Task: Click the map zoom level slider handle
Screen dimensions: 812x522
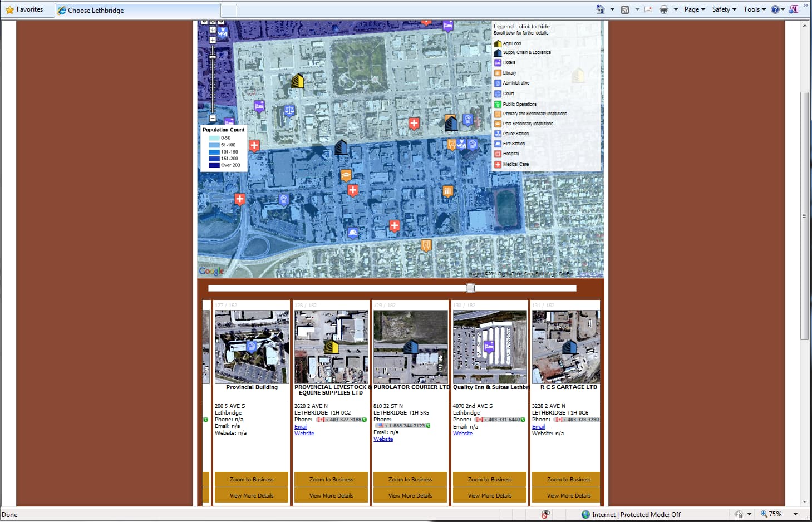Action: (x=213, y=57)
